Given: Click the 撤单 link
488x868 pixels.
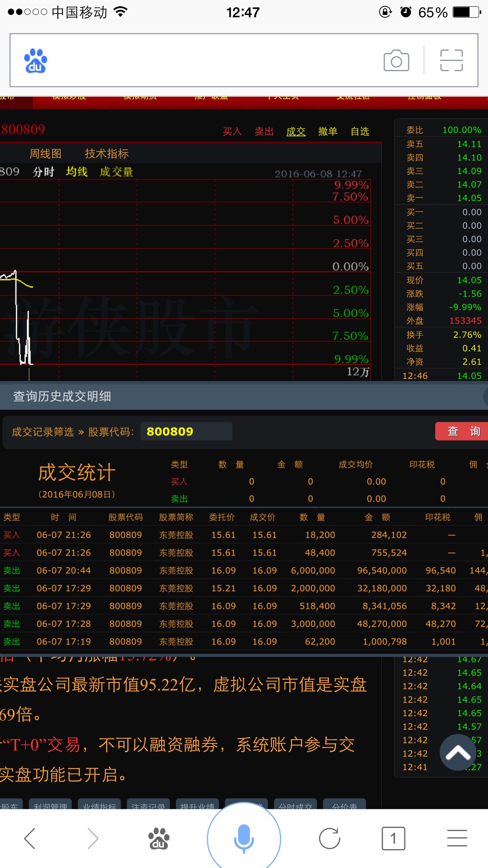Looking at the screenshot, I should [328, 131].
